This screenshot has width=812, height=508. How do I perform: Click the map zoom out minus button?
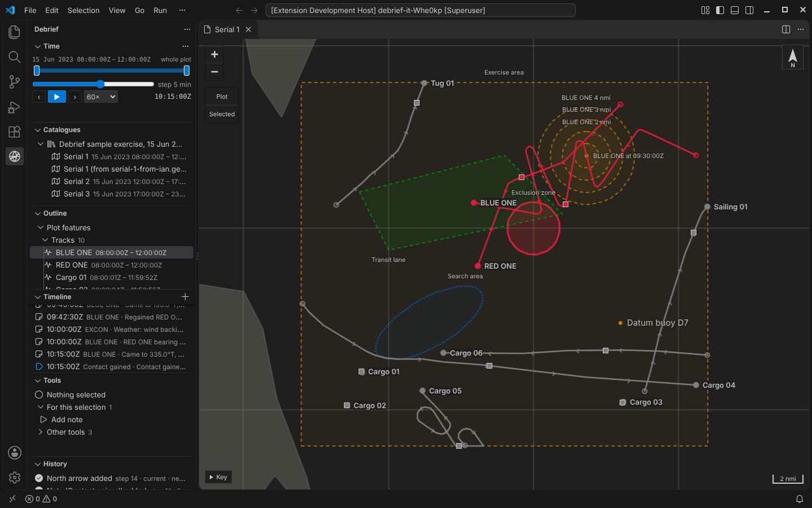[214, 72]
